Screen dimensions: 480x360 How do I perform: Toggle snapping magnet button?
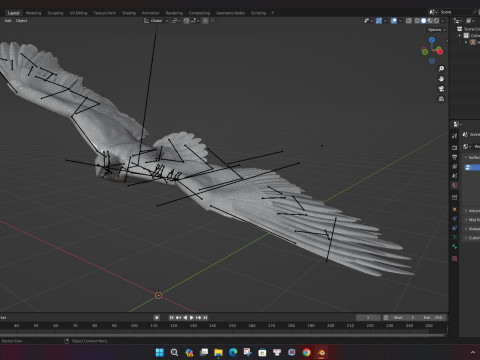[x=186, y=21]
